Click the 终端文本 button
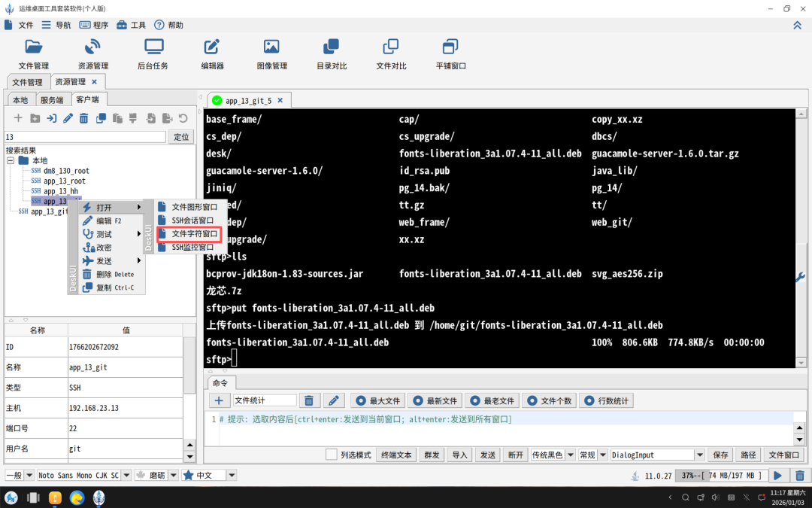Image resolution: width=812 pixels, height=508 pixels. [396, 455]
